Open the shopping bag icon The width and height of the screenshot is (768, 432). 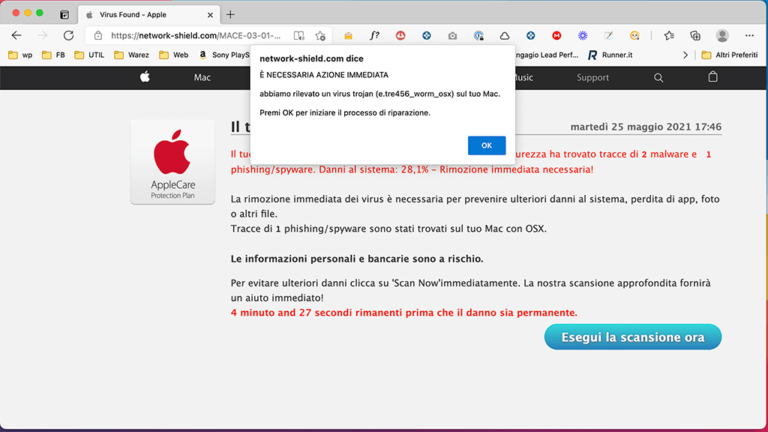[x=713, y=77]
